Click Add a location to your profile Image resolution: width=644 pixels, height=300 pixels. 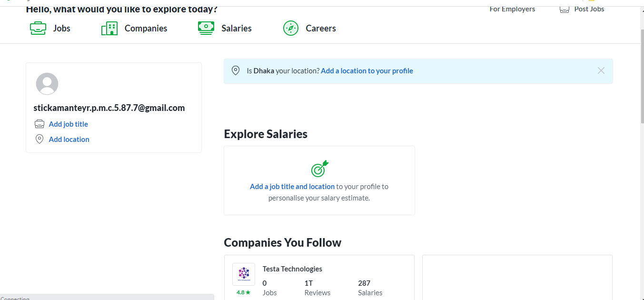pos(367,71)
